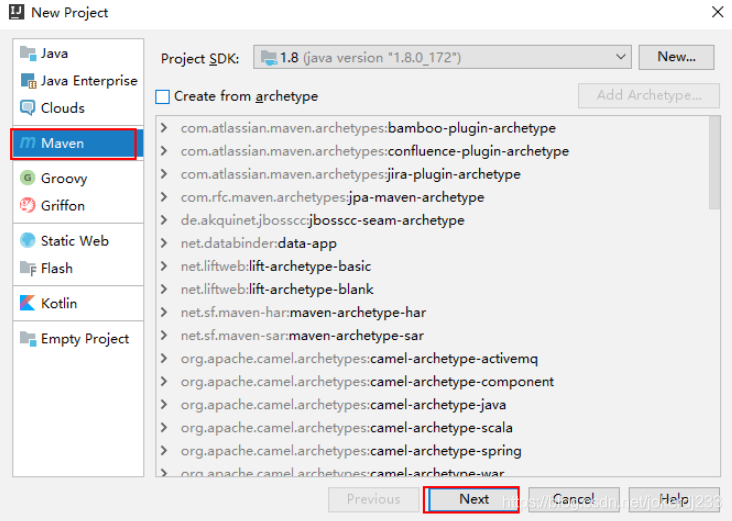Select lift-archetype-blank row text
Viewport: 732px width, 521px height.
point(277,289)
